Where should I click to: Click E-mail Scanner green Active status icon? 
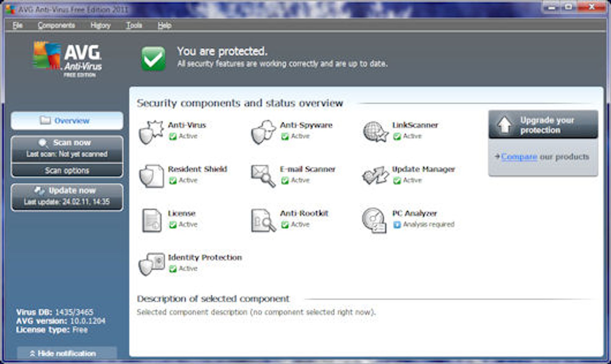coord(285,180)
